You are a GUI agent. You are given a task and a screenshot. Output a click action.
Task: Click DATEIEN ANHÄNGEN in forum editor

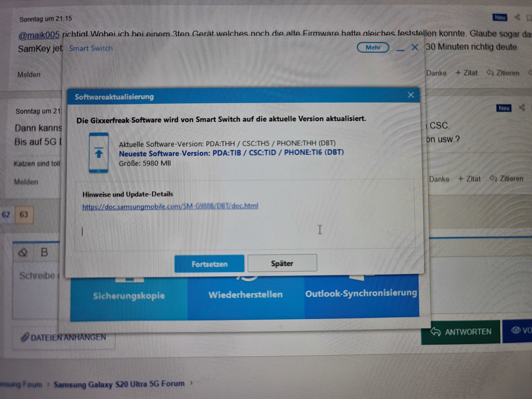pyautogui.click(x=64, y=337)
